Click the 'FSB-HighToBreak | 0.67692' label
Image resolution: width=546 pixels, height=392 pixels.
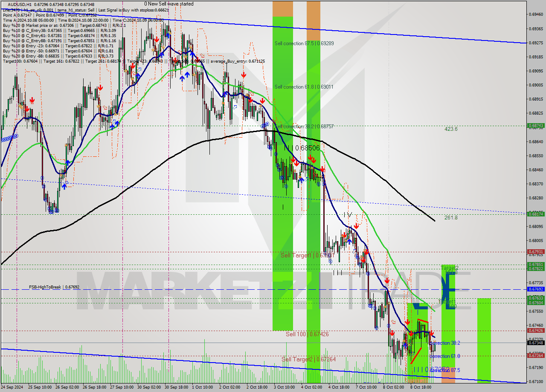coord(54,287)
